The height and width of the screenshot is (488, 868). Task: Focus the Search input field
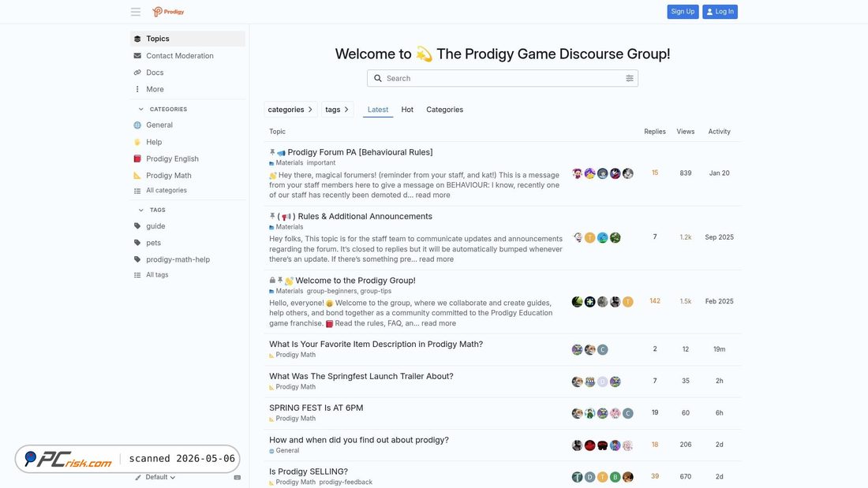pyautogui.click(x=503, y=78)
